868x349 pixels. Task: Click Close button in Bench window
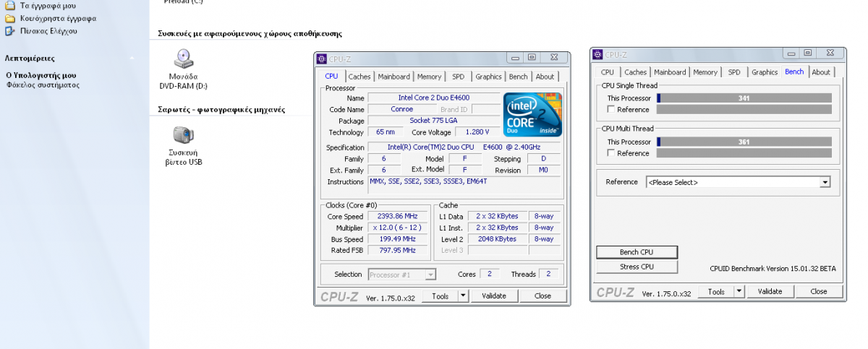pos(819,292)
